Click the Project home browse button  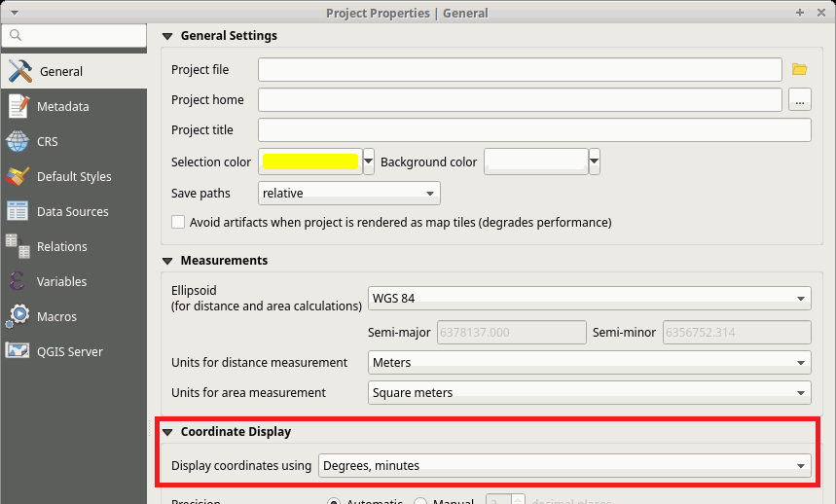tap(800, 100)
